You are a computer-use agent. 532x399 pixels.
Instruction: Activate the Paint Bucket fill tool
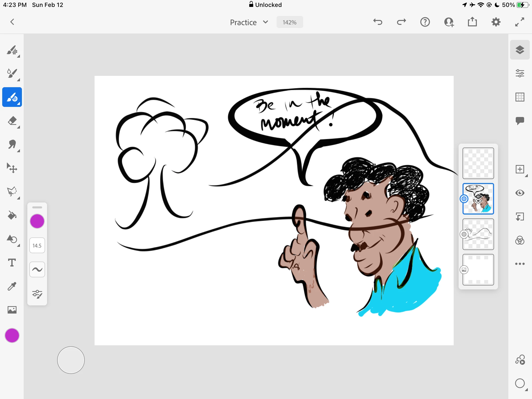12,216
